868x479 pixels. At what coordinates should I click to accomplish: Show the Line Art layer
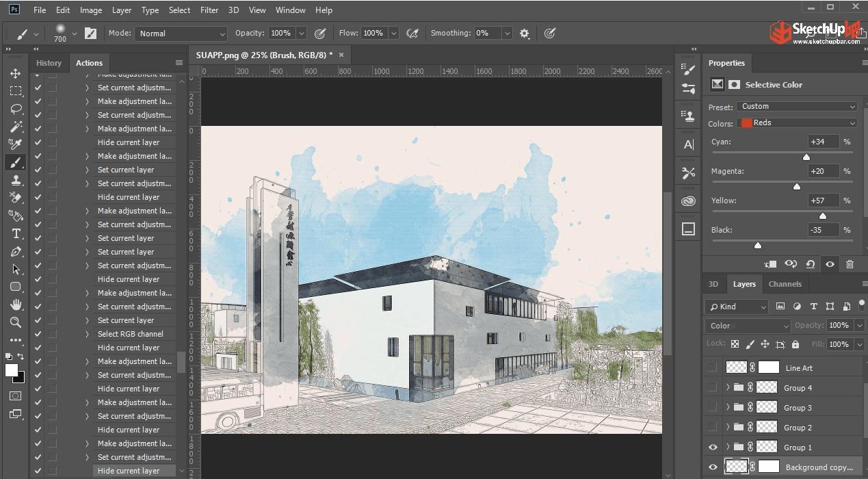coord(713,367)
